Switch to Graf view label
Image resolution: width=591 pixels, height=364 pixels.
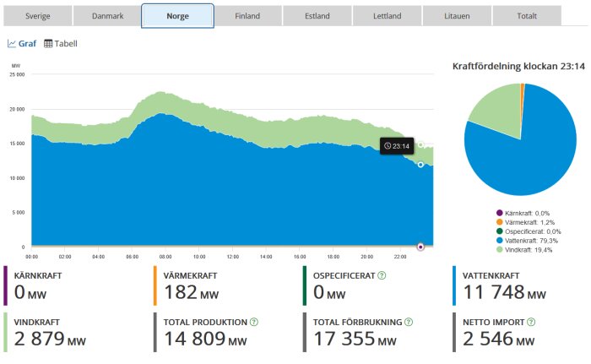click(x=28, y=44)
